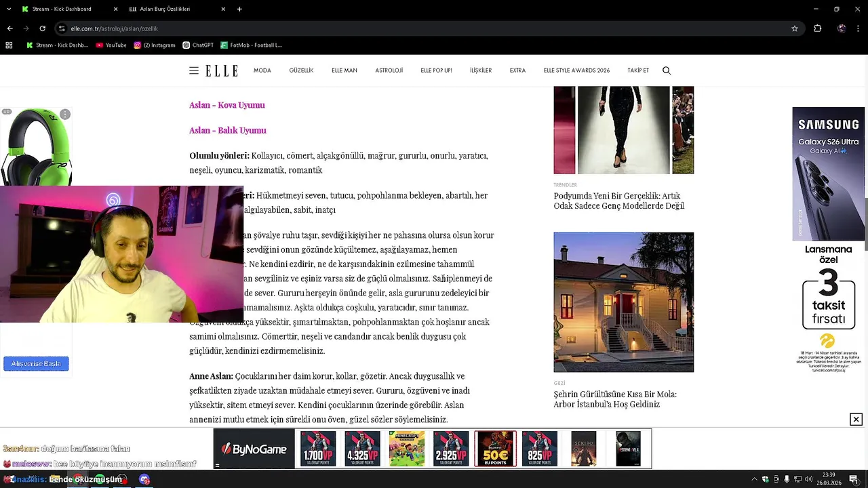Open the ELLE site search magnifier
This screenshot has height=488, width=868.
tap(667, 70)
